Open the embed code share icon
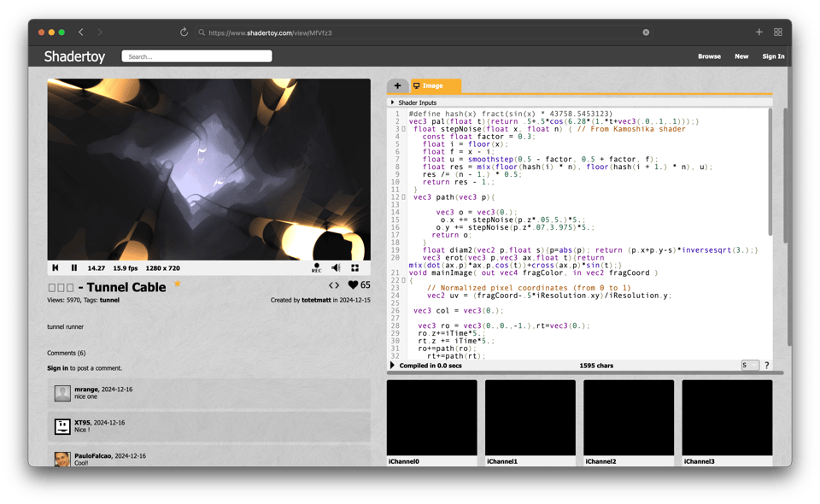The height and width of the screenshot is (504, 820). click(334, 285)
